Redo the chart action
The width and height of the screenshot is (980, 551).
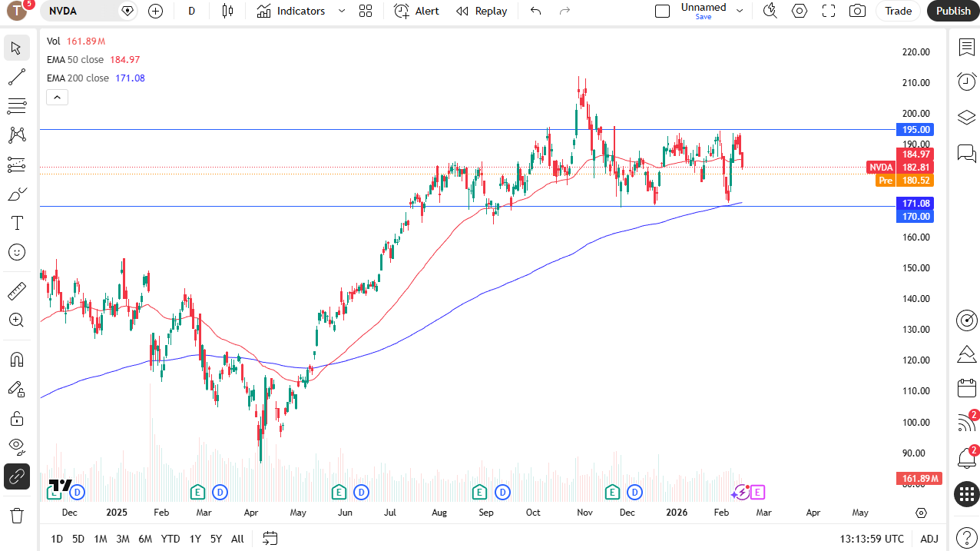point(564,11)
